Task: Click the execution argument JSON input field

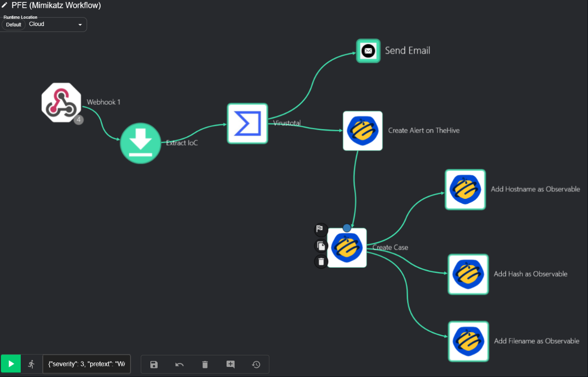Action: 87,364
